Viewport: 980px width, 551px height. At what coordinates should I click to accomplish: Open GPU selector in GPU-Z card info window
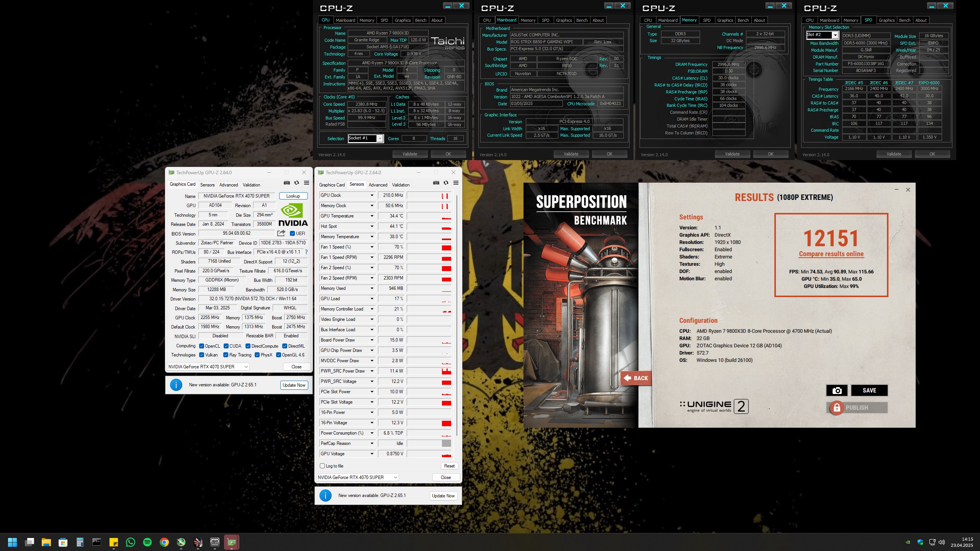(x=208, y=367)
